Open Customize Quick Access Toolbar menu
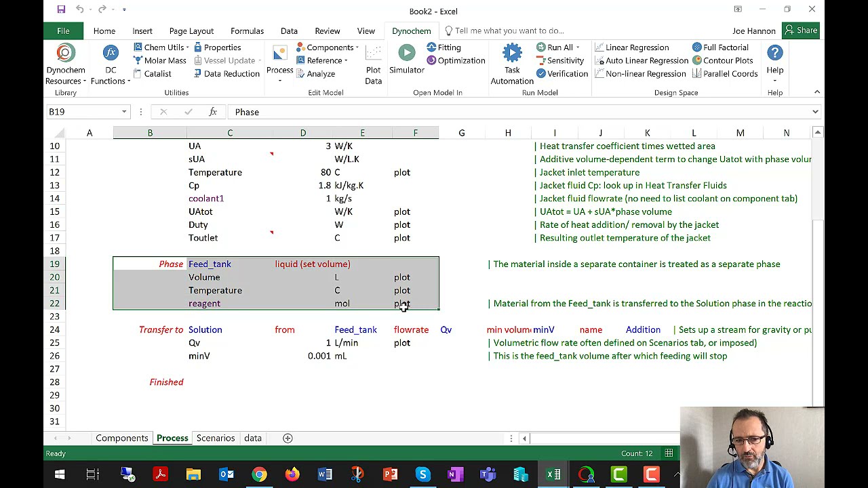Screen dimensions: 868x488 [124, 9]
